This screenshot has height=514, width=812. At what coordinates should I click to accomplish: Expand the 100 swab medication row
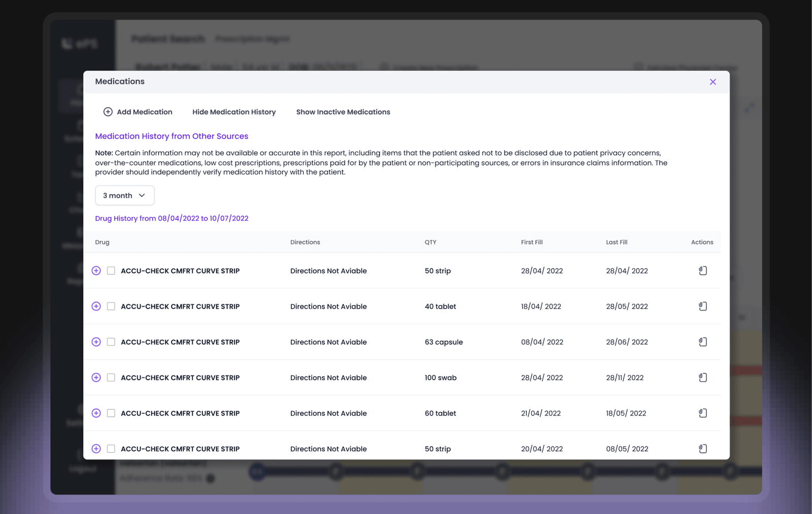click(96, 377)
